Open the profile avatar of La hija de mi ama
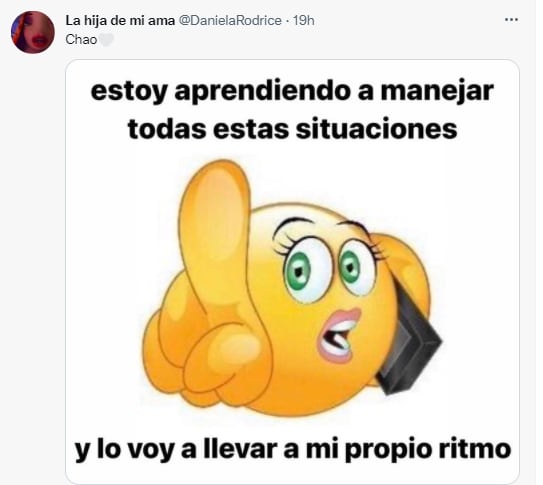Image resolution: width=543 pixels, height=485 pixels. pos(33,32)
